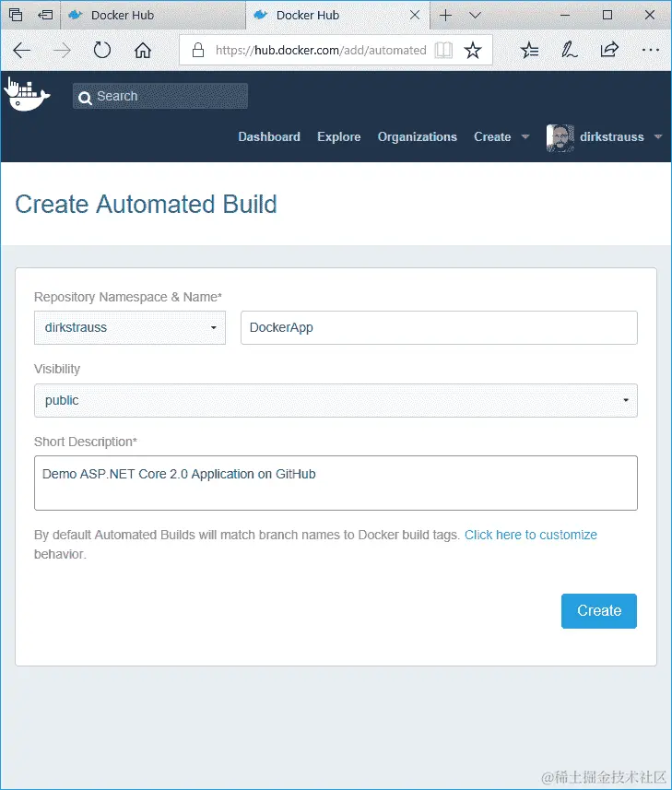Go to Explore
Image resolution: width=672 pixels, height=790 pixels.
pyautogui.click(x=338, y=137)
